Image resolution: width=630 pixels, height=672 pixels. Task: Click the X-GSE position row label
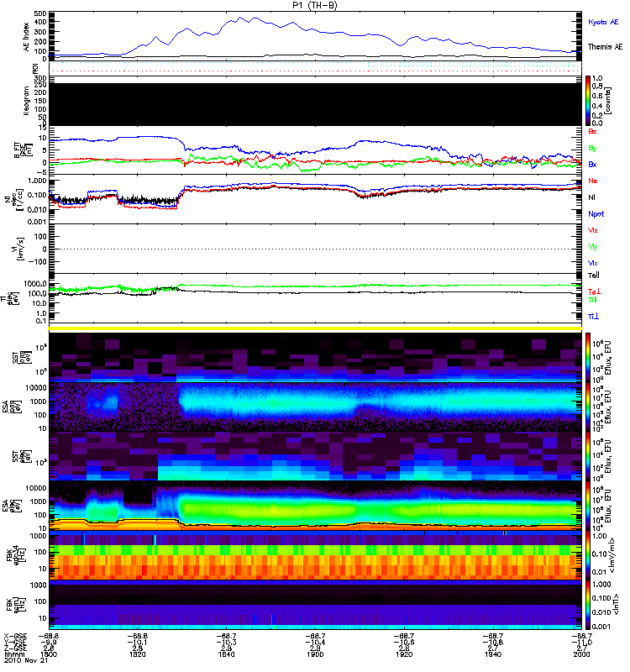15,637
